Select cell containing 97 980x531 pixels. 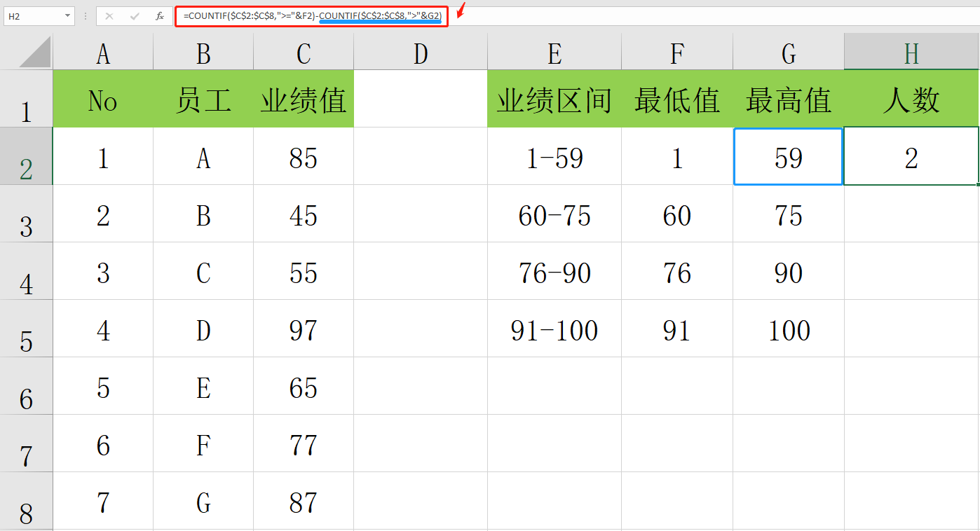tap(304, 329)
